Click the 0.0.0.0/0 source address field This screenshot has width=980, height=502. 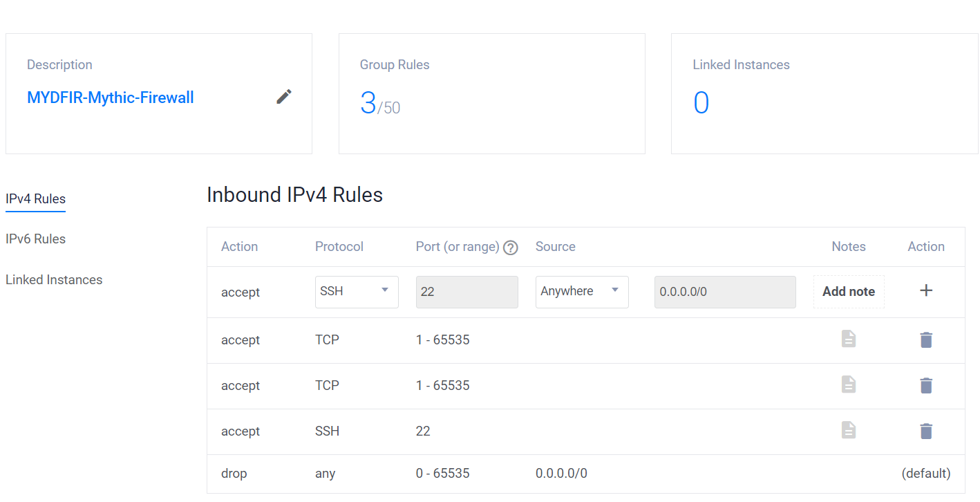pos(725,292)
